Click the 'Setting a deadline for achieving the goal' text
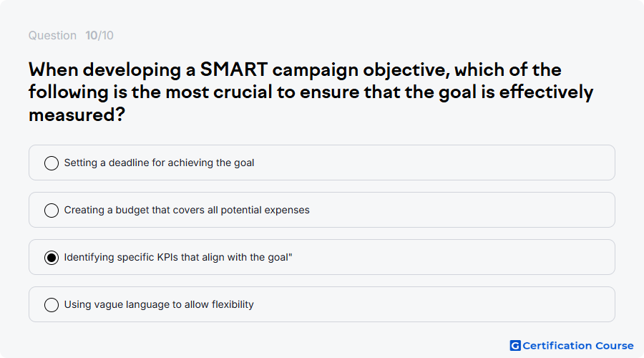The height and width of the screenshot is (358, 644). 159,163
